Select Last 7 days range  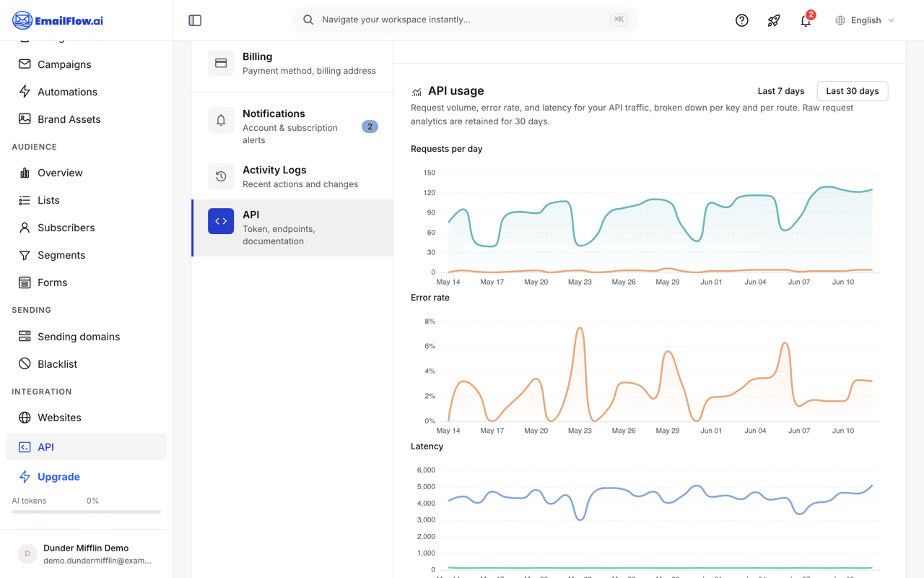780,91
